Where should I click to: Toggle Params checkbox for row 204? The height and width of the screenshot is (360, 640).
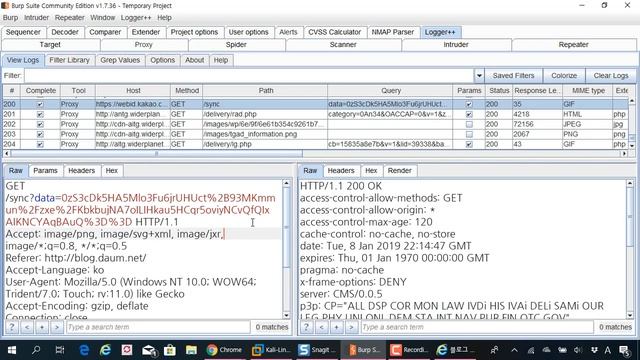[x=469, y=144]
